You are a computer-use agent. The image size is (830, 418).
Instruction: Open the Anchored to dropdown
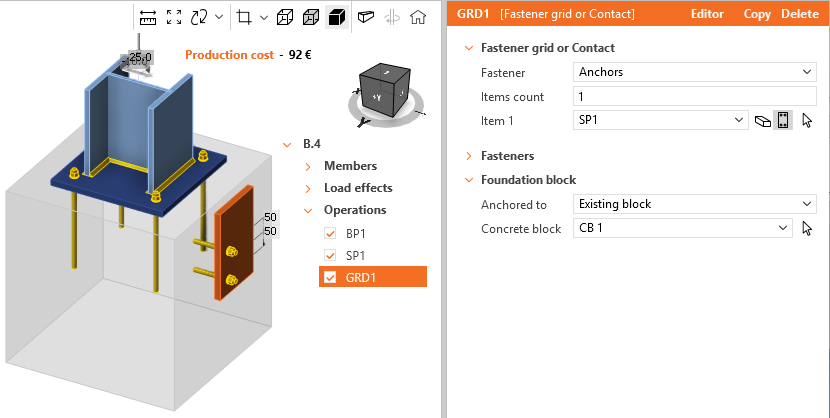(694, 204)
